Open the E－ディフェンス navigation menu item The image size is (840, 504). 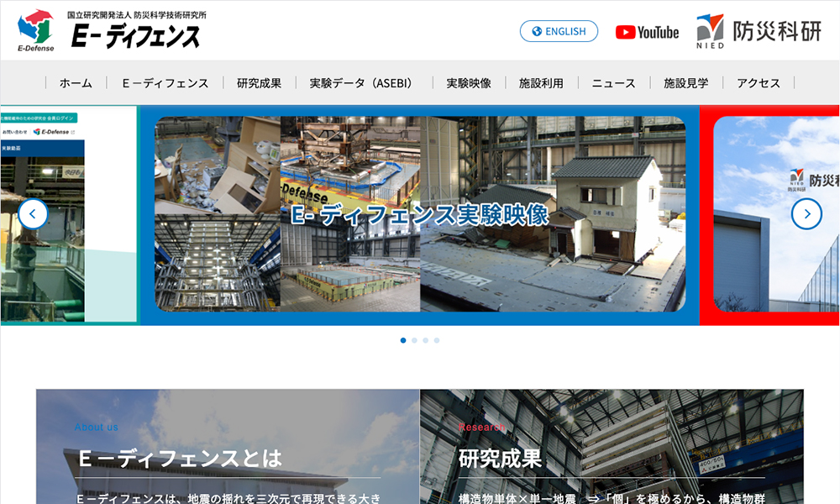tap(165, 83)
